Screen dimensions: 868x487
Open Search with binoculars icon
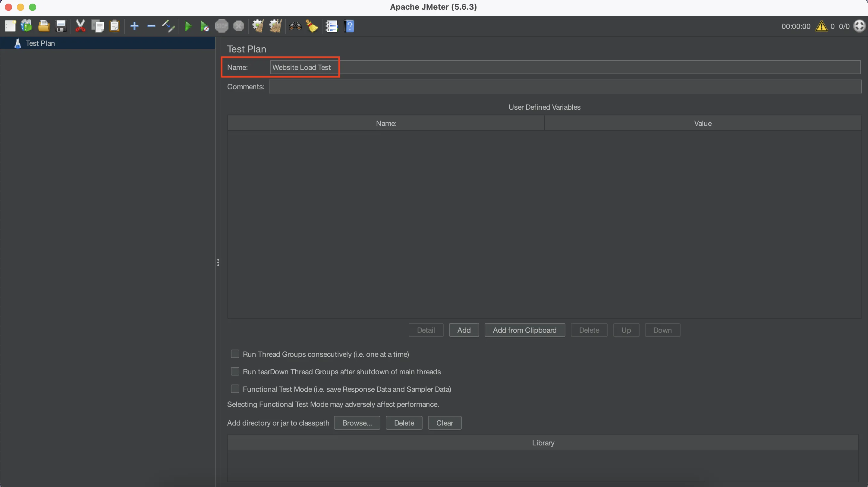click(295, 26)
